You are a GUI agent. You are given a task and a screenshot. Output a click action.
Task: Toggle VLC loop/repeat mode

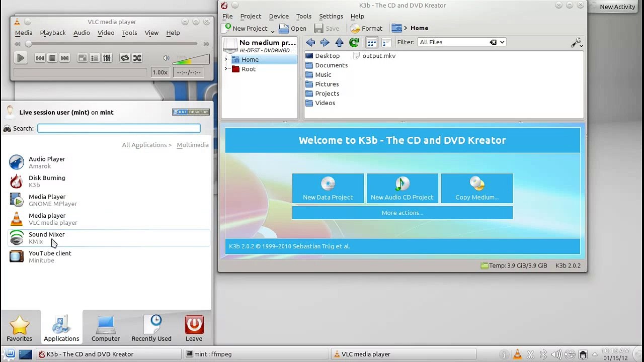click(125, 58)
